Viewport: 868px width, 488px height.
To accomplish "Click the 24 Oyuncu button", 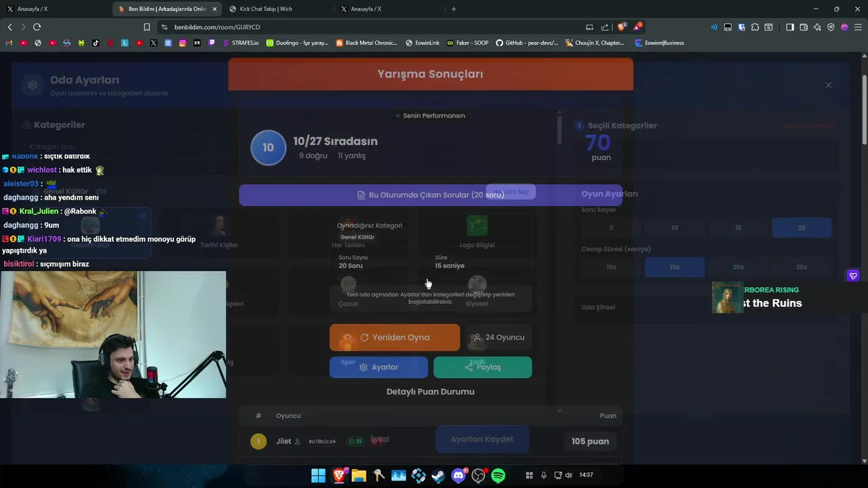I will (x=498, y=338).
